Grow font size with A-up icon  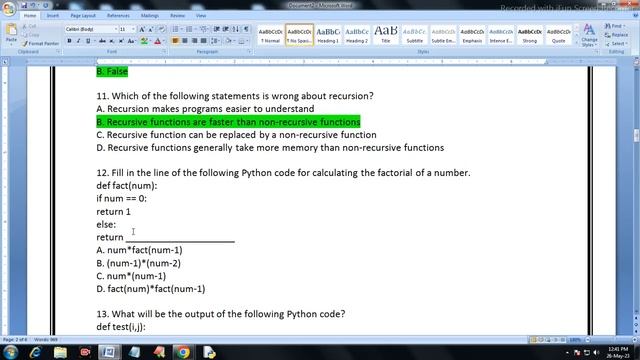(x=142, y=29)
